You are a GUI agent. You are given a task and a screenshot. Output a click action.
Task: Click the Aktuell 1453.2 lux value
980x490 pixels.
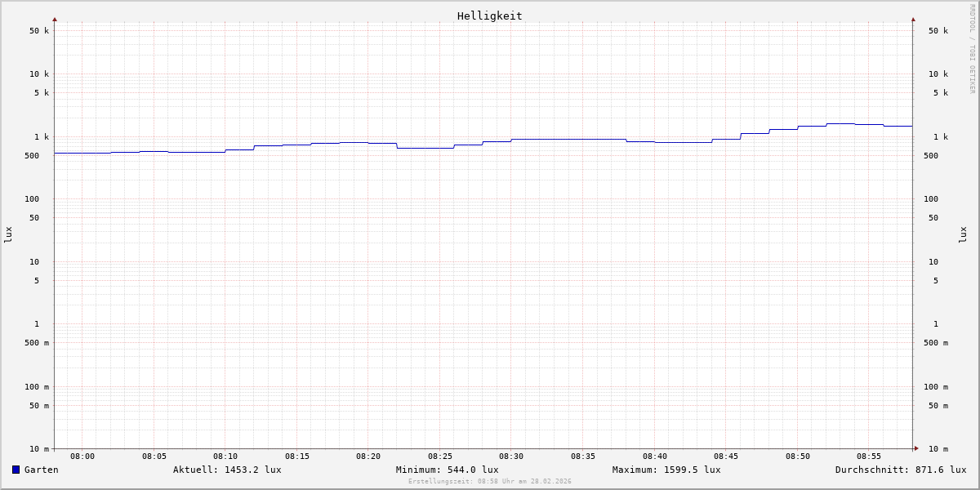[x=227, y=470]
